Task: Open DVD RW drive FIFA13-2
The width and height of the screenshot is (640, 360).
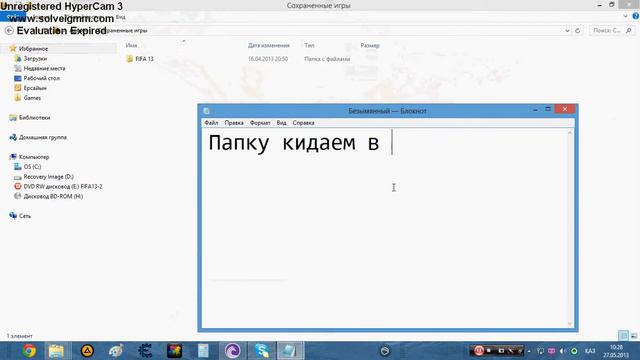Action: 62,186
